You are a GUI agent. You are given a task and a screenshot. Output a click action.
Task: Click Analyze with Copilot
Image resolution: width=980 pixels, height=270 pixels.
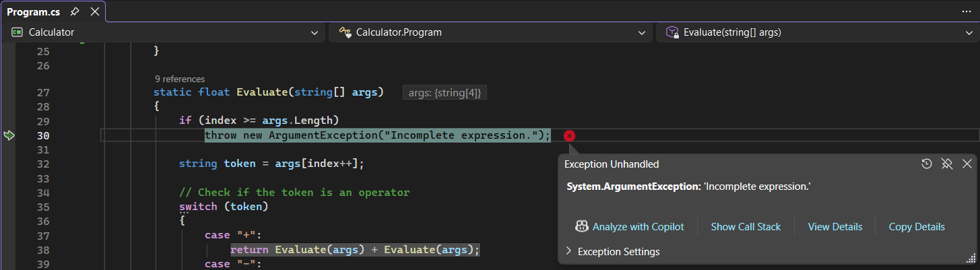(638, 227)
